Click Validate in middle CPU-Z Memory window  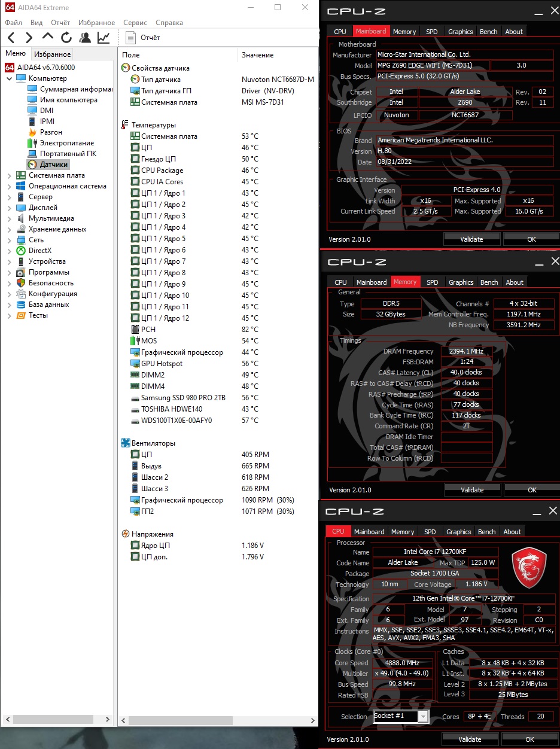pos(472,490)
